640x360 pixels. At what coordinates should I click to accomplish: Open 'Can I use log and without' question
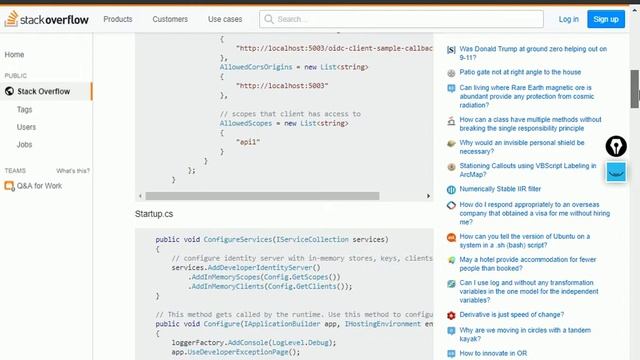pyautogui.click(x=529, y=291)
